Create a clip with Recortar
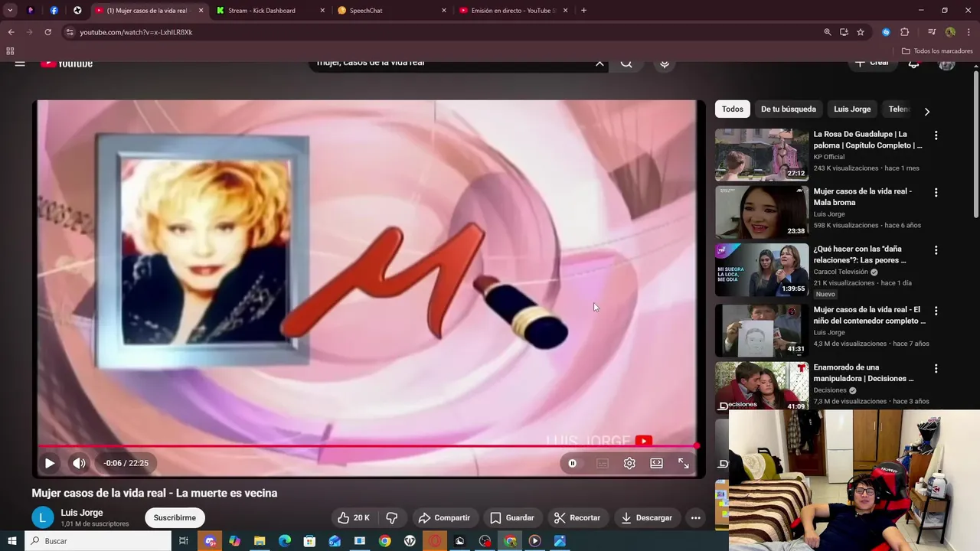980x551 pixels. pyautogui.click(x=577, y=518)
